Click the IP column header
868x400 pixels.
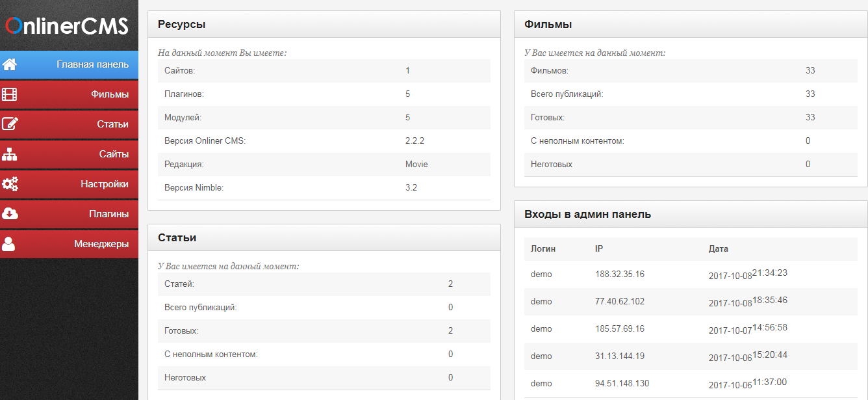(599, 249)
